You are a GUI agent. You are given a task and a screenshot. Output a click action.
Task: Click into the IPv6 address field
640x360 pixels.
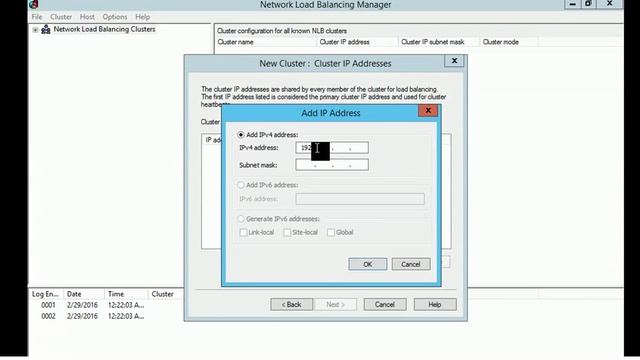[360, 199]
